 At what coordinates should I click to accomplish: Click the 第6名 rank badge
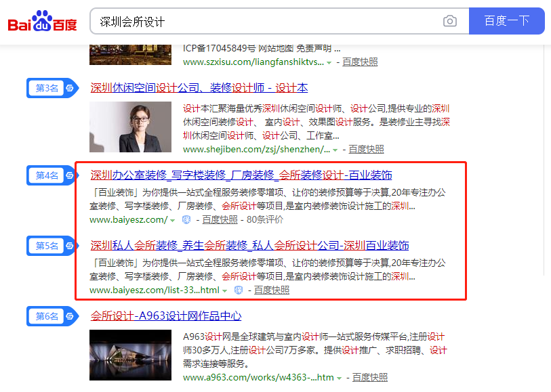53,316
